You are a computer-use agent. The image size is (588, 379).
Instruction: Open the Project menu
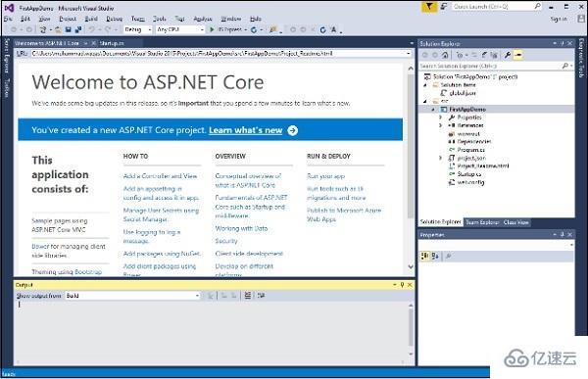[68, 19]
